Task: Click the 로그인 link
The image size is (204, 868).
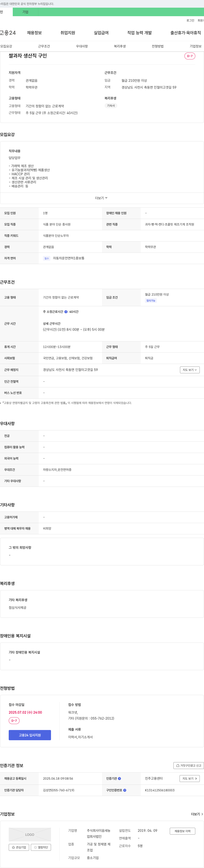Action: [x=191, y=21]
